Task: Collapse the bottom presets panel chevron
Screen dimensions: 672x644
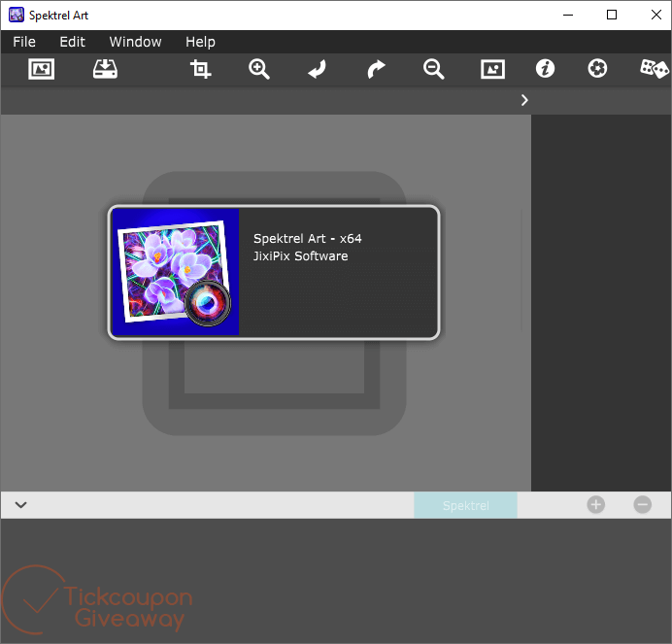Action: [21, 505]
